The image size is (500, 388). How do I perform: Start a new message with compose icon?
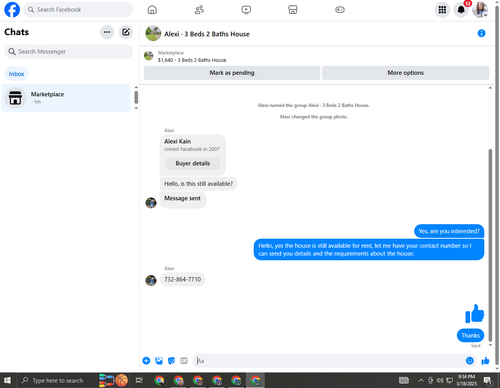[126, 32]
